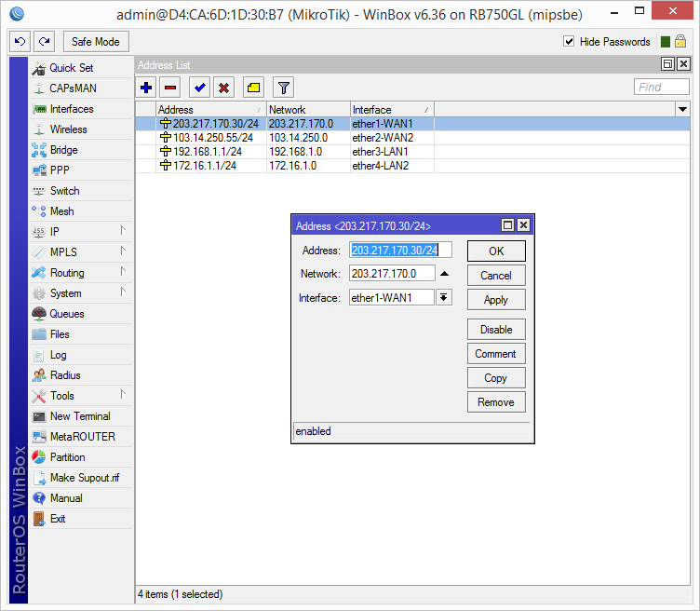The width and height of the screenshot is (700, 611).
Task: Expand the MPLS submenu
Action: (x=82, y=252)
